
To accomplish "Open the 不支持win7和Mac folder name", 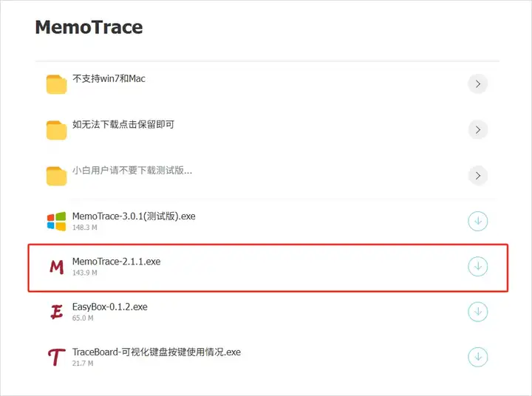I will click(109, 79).
